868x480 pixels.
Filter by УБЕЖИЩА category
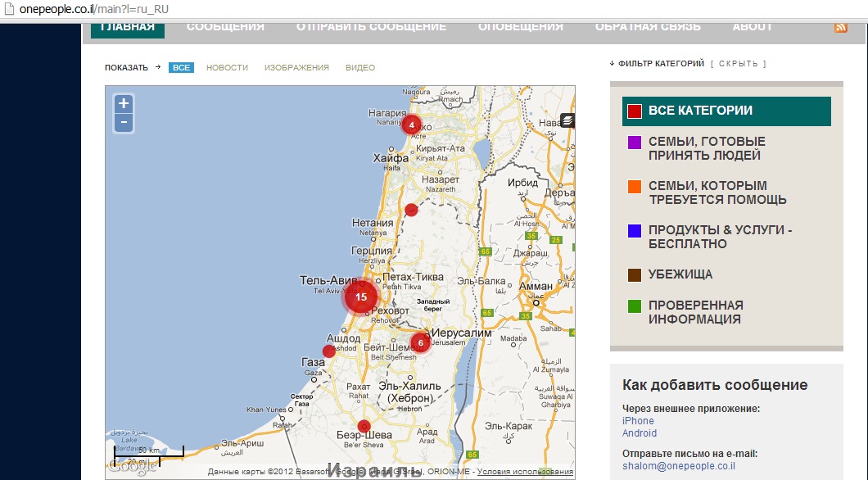680,274
